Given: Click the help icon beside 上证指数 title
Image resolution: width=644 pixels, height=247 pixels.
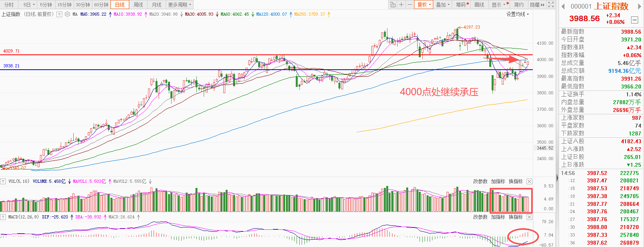Looking at the screenshot, I should pyautogui.click(x=59, y=14).
